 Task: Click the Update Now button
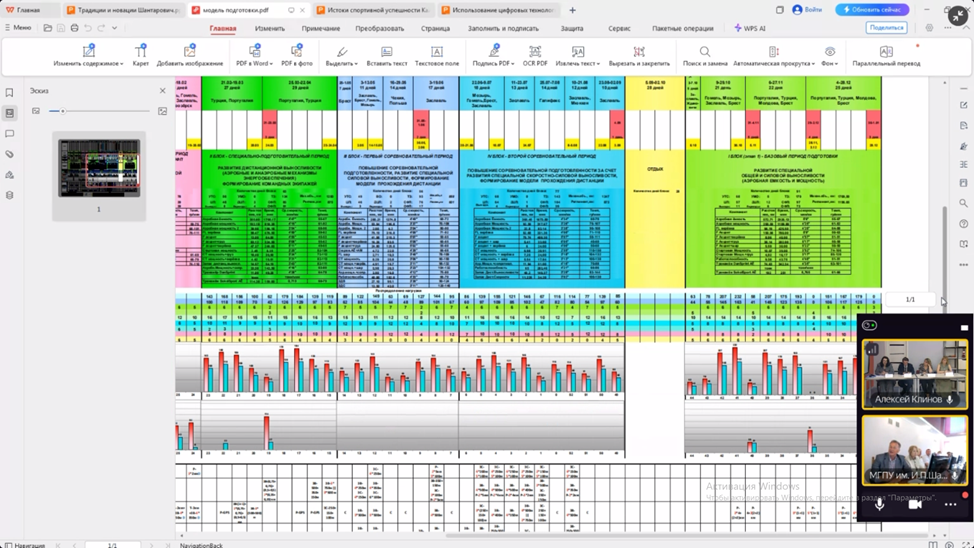(x=873, y=10)
